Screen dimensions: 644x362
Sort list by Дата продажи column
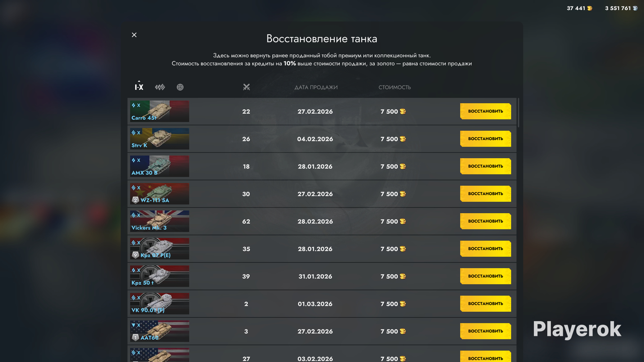[316, 87]
